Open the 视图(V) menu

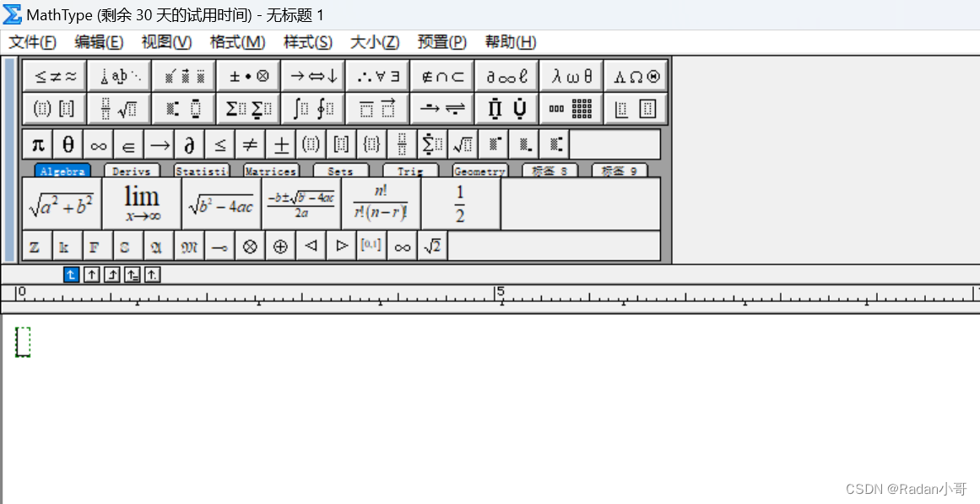[166, 42]
